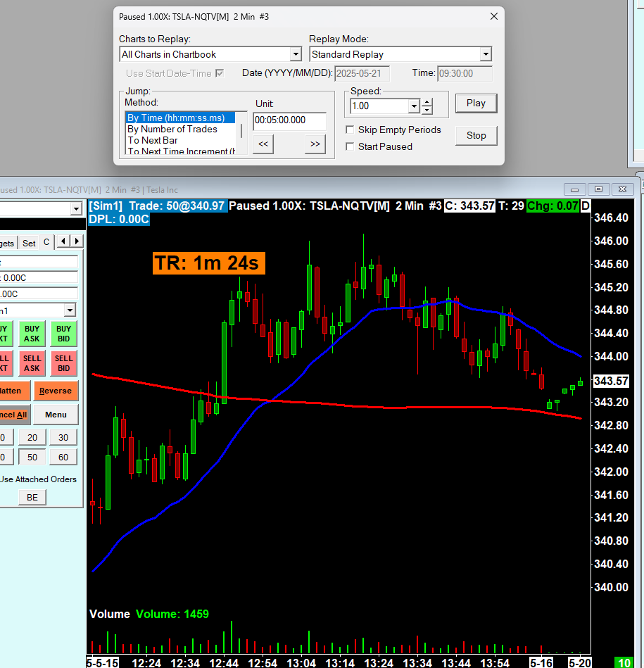Click the T: 29 trade count in the chart header
644x668 pixels.
point(511,206)
